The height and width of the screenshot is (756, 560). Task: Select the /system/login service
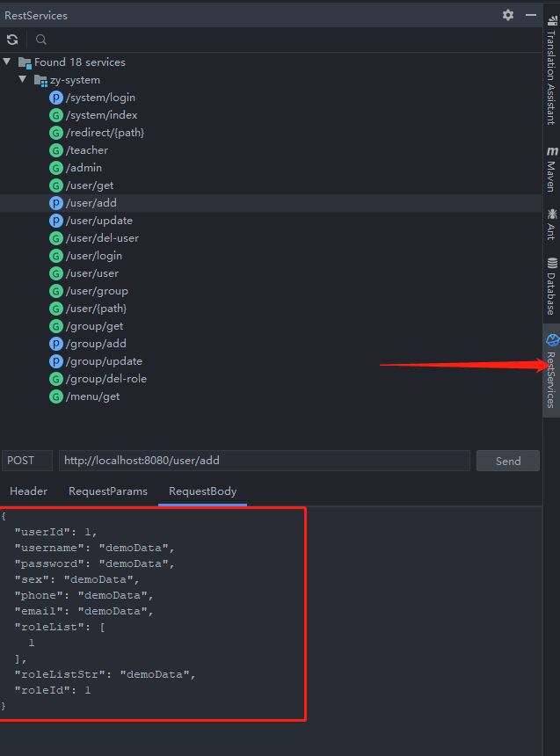coord(101,98)
